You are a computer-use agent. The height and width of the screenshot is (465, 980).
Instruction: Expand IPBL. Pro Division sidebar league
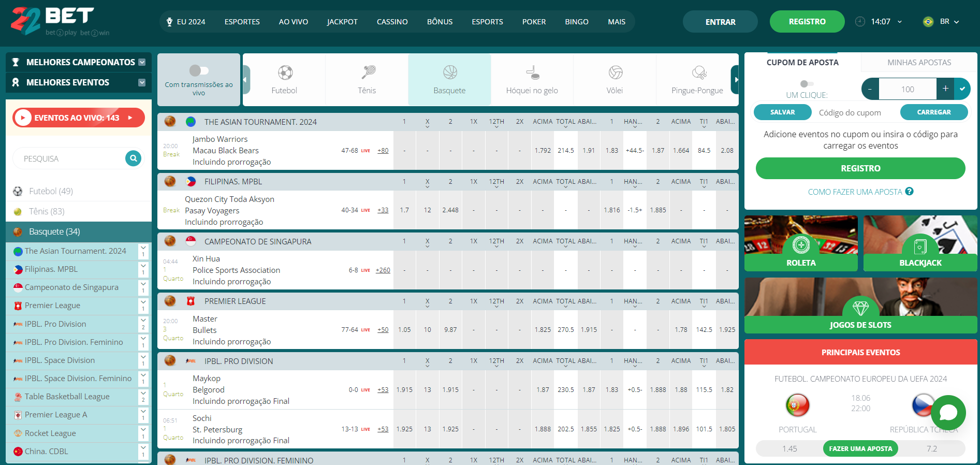[x=143, y=324]
